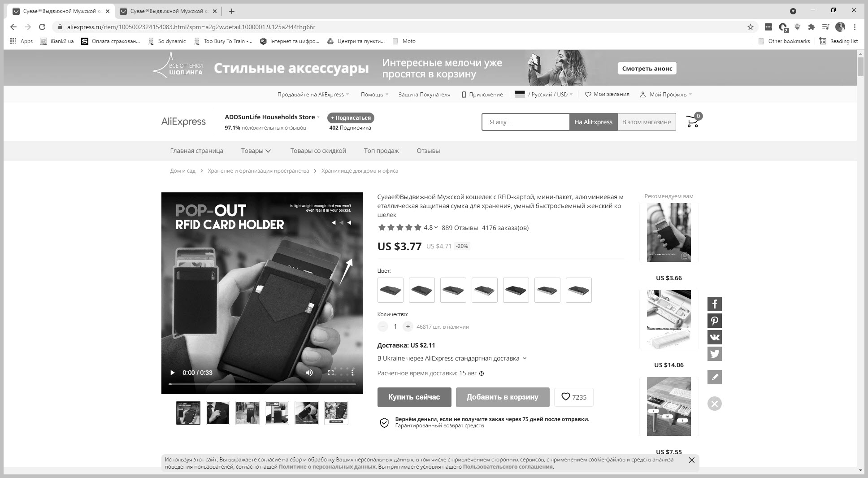Open the shopping cart icon
Screen dimensions: 868x478
coord(693,122)
